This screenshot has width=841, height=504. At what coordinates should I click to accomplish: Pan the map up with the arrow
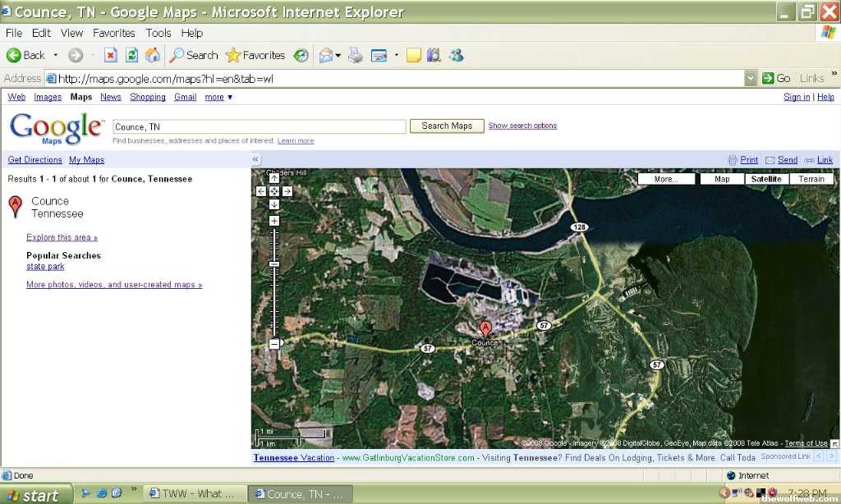click(x=274, y=179)
